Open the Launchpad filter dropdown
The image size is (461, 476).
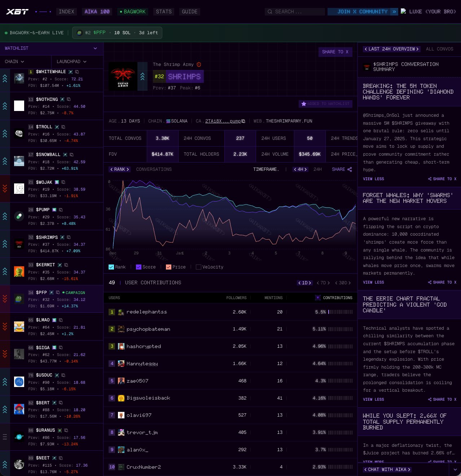[x=71, y=62]
